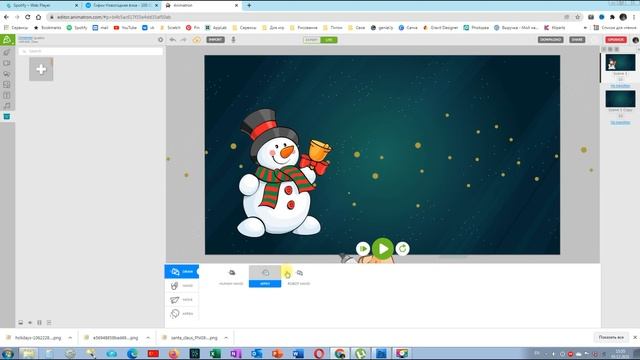The width and height of the screenshot is (640, 360).
Task: Open Scratch bookmark
Action: [170, 28]
